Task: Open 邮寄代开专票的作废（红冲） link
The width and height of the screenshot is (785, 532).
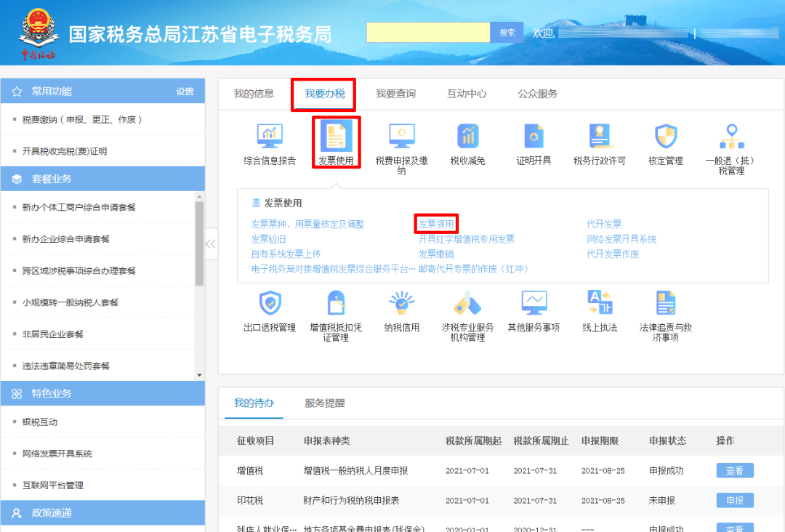Action: 474,269
